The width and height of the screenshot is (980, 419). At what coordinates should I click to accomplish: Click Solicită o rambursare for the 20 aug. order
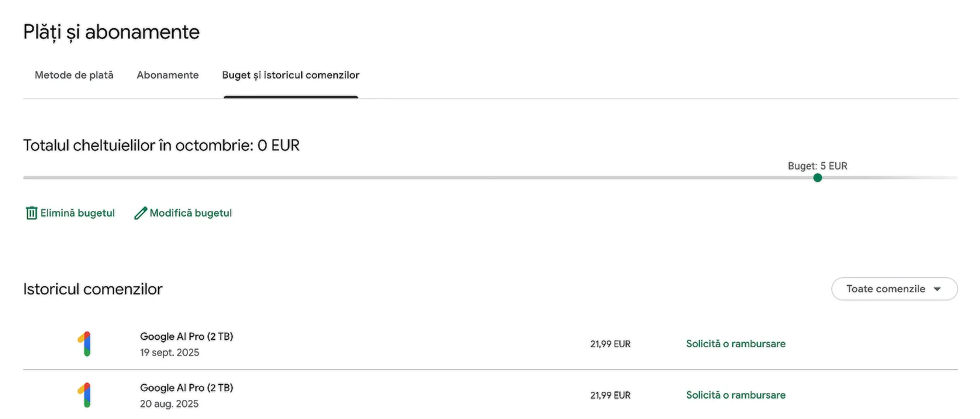(x=736, y=395)
